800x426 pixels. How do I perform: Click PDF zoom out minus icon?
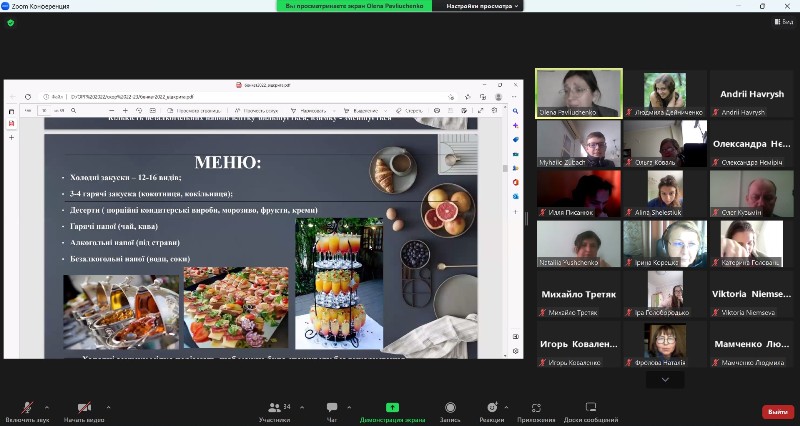point(112,110)
